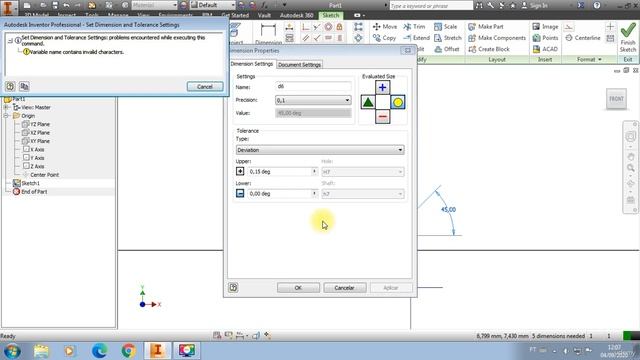Click Create Block in the Layout panel
Image resolution: width=640 pixels, height=360 pixels.
(x=489, y=49)
